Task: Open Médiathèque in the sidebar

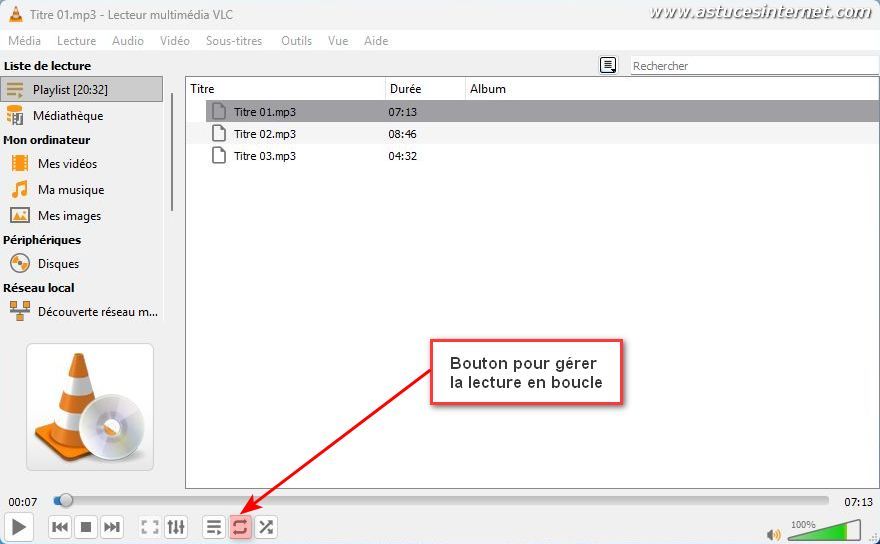Action: pyautogui.click(x=68, y=116)
